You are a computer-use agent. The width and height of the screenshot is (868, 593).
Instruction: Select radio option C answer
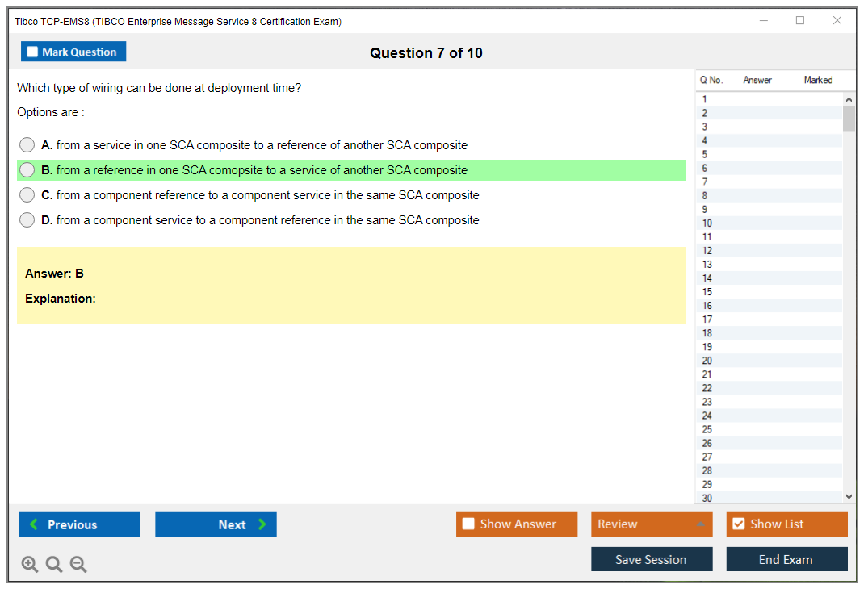point(27,195)
